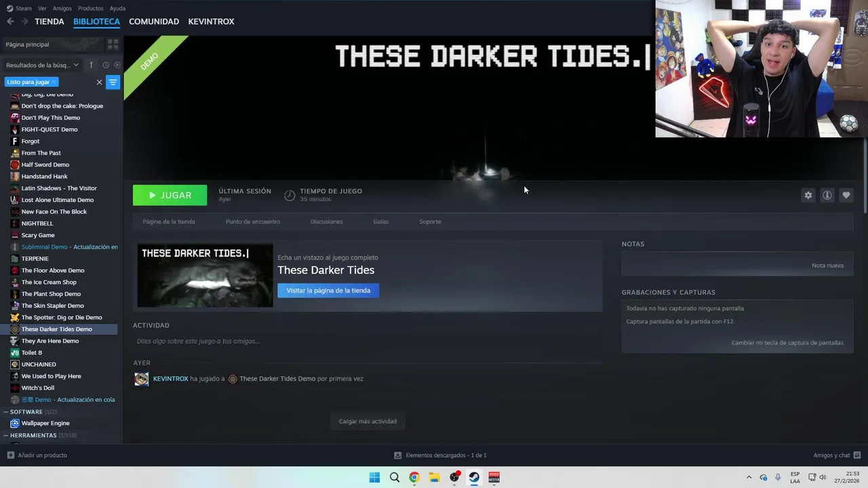Collapse the HERRAMIENTAS category

6,435
